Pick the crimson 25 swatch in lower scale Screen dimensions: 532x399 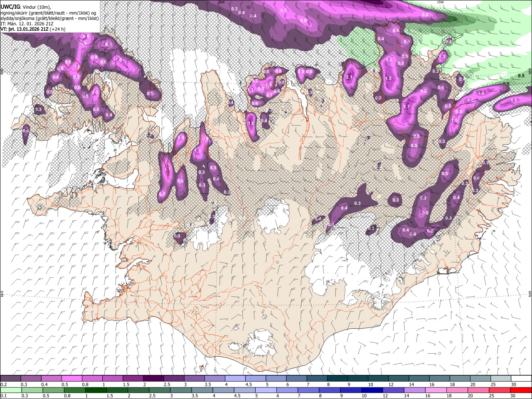(x=500, y=390)
